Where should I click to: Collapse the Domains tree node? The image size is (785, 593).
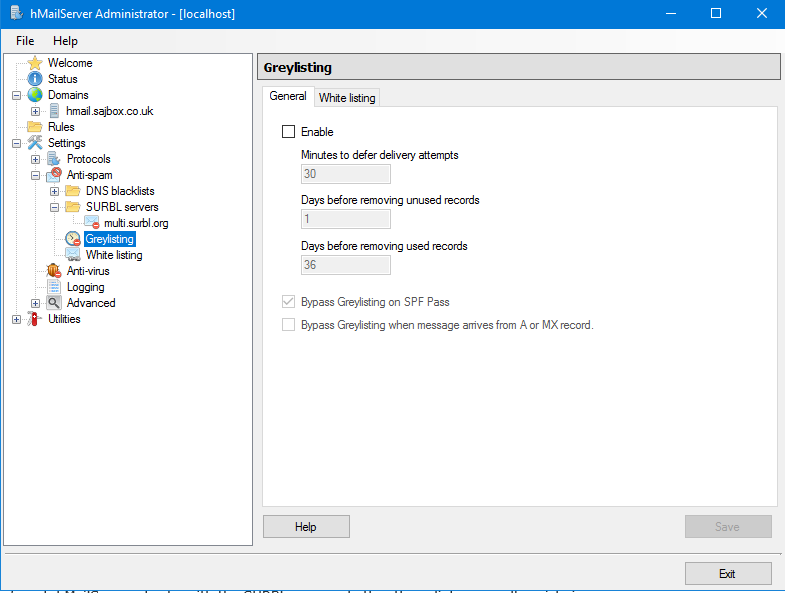click(x=17, y=95)
